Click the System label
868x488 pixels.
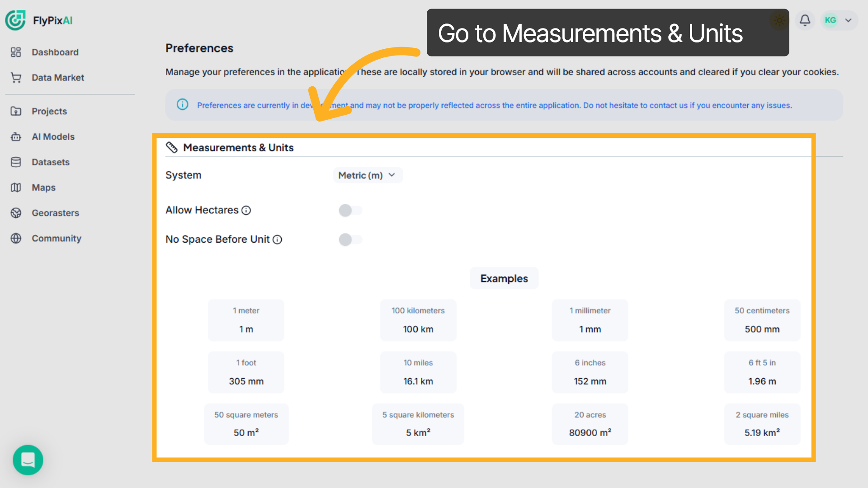(x=183, y=175)
